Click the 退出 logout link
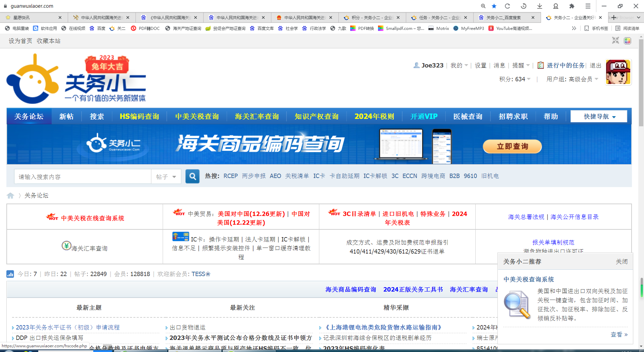This screenshot has width=644, height=352. point(595,65)
